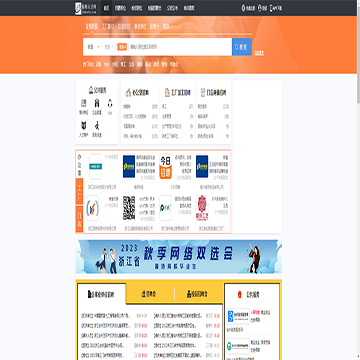This screenshot has height=360, width=360.
Task: Switch to the orange 工厂 vertical tab
Action: pos(79,191)
